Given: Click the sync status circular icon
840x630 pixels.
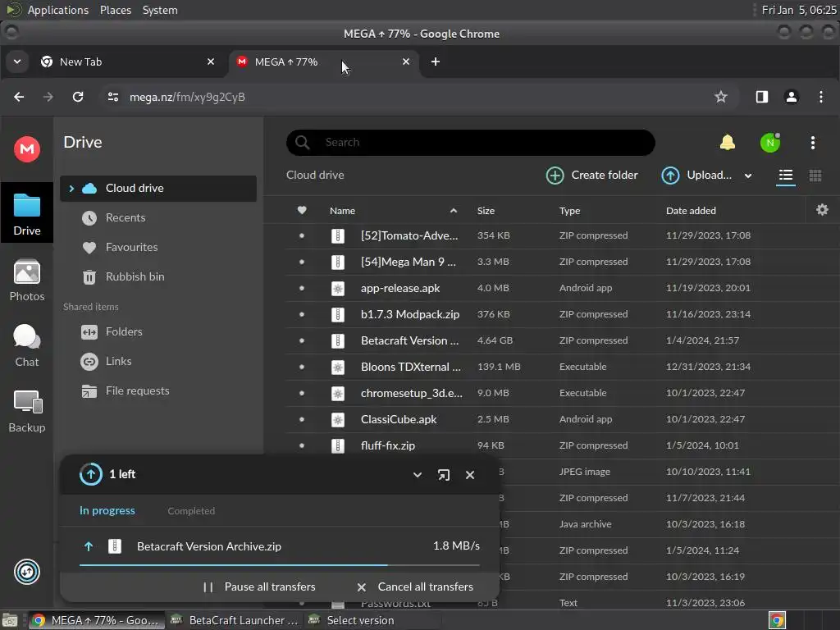Looking at the screenshot, I should pyautogui.click(x=27, y=572).
